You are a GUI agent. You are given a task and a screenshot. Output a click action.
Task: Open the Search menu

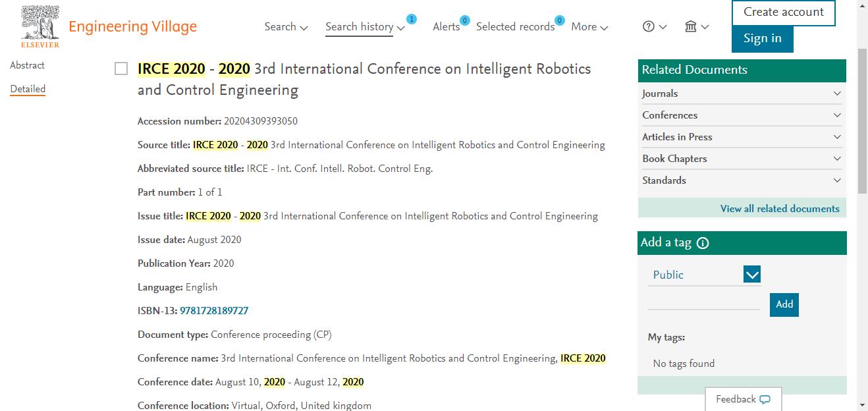[x=286, y=27]
